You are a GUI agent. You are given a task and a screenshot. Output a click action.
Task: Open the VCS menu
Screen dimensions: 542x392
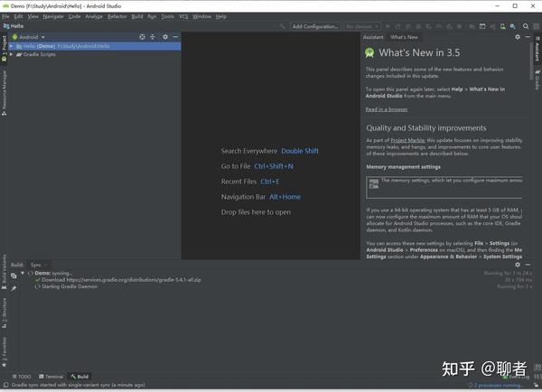pyautogui.click(x=183, y=16)
